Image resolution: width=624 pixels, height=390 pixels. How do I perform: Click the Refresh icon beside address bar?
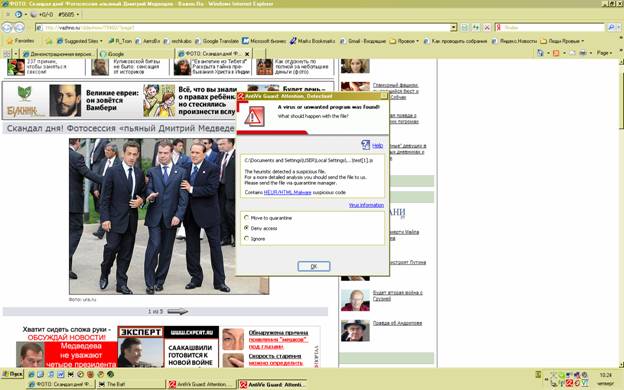point(476,27)
